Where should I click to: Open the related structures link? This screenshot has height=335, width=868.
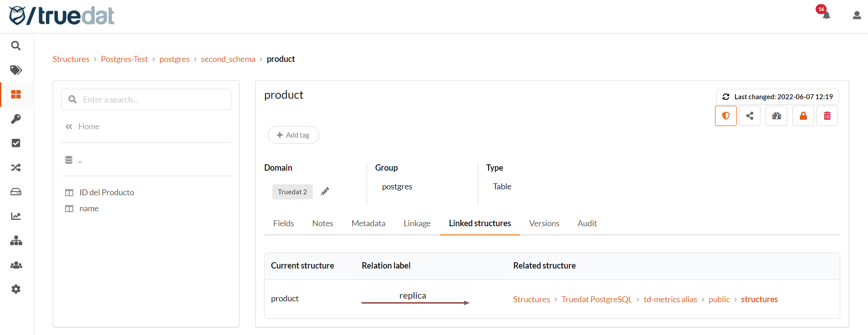[759, 299]
